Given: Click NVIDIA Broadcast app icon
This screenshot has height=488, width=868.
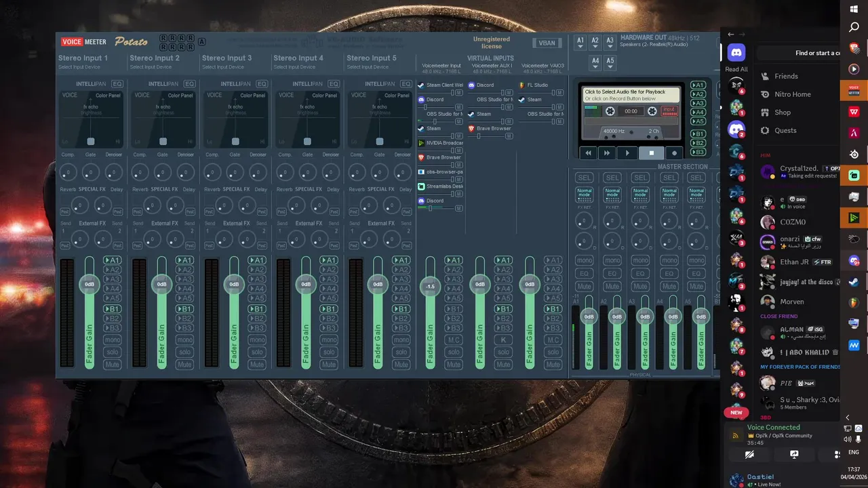Looking at the screenshot, I should point(420,143).
